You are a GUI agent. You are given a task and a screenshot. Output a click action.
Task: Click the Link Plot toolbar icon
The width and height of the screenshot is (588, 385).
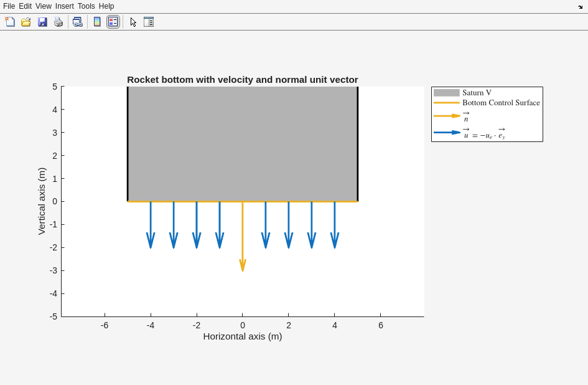(x=77, y=22)
